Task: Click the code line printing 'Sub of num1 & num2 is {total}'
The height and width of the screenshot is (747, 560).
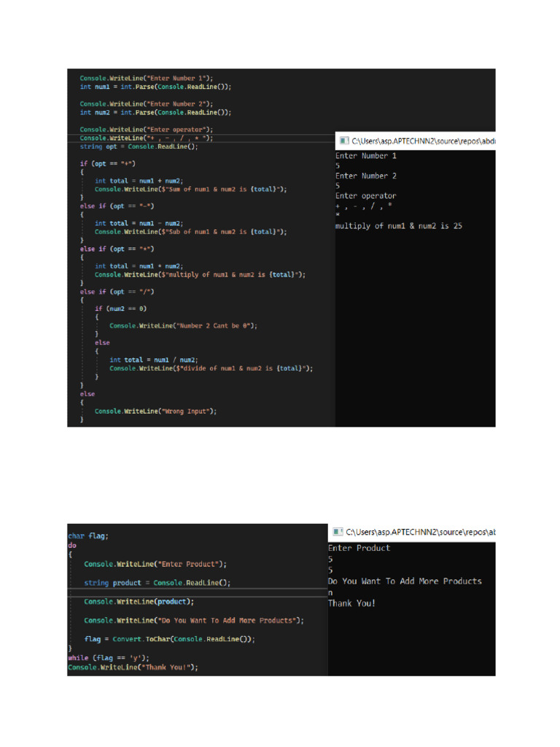Action: [x=190, y=232]
